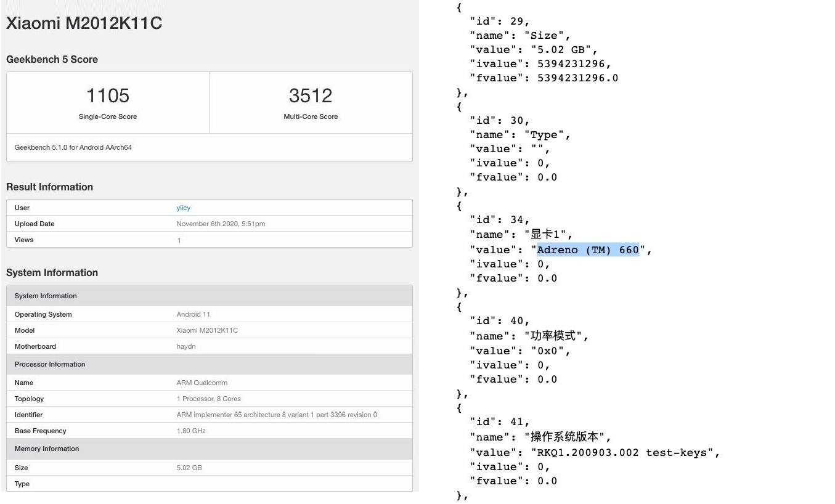
Task: Click the Result Information heading
Action: coord(49,187)
